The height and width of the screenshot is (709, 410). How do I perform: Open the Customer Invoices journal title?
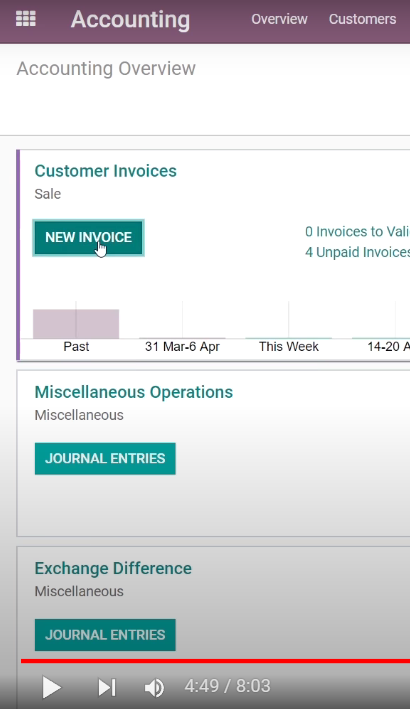click(x=105, y=171)
